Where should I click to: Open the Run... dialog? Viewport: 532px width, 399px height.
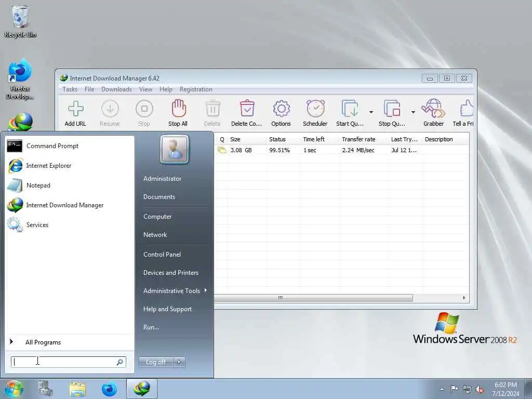151,327
